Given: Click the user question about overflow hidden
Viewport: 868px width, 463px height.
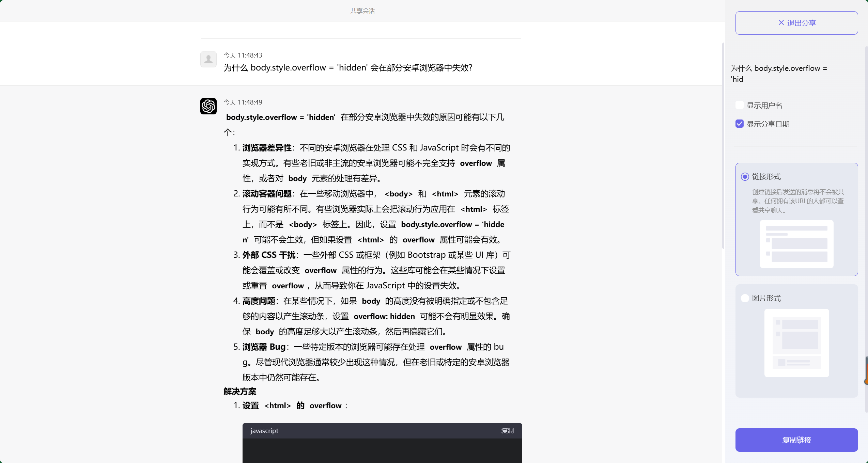Looking at the screenshot, I should pos(347,68).
